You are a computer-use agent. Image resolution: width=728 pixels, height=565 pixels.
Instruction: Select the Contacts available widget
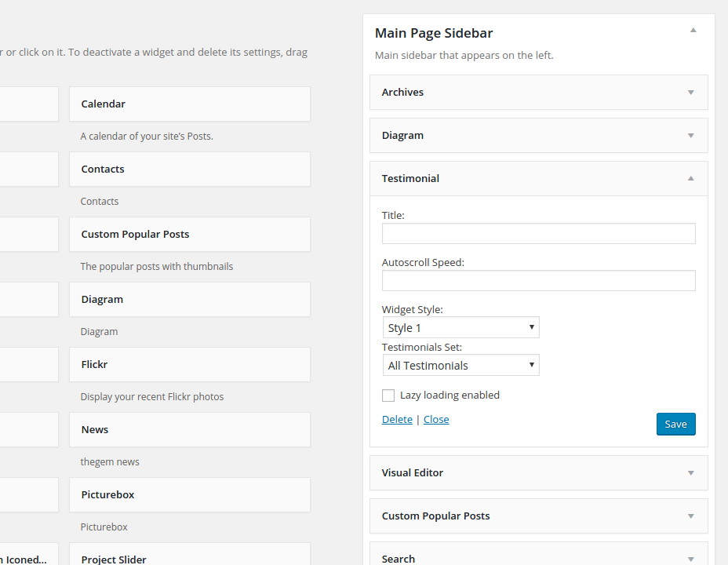pos(189,169)
